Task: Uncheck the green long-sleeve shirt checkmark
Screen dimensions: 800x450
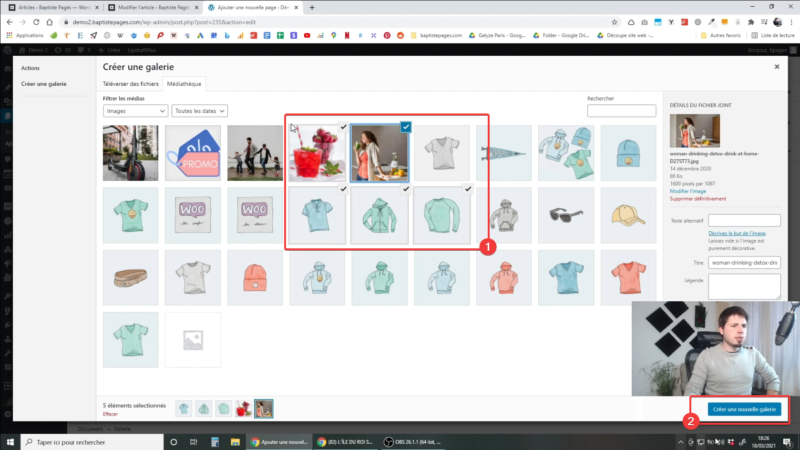Action: 468,189
